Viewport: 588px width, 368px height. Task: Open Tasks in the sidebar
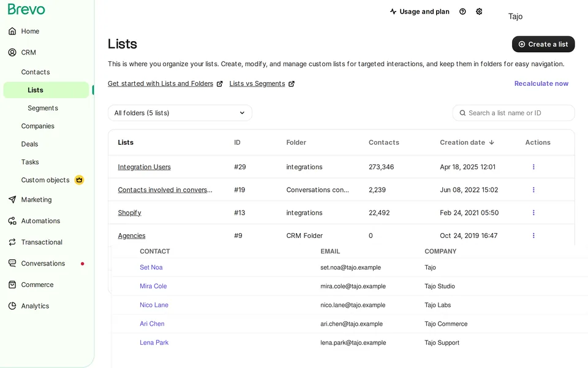click(x=30, y=162)
